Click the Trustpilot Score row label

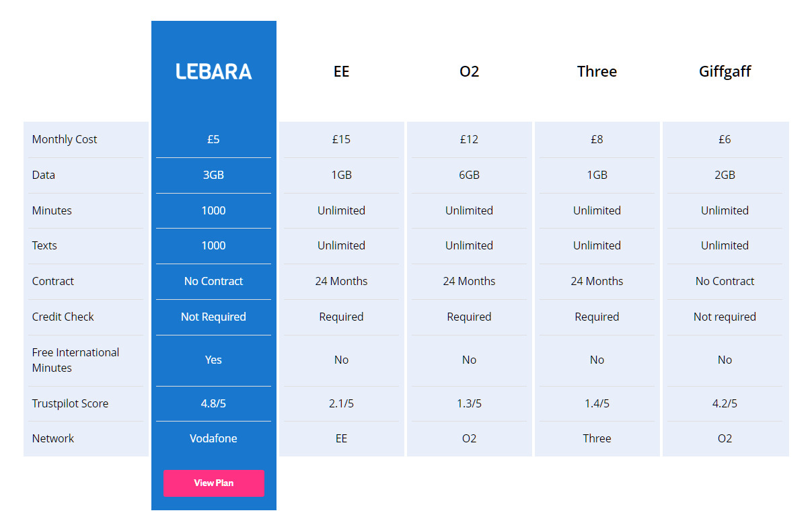click(x=70, y=403)
